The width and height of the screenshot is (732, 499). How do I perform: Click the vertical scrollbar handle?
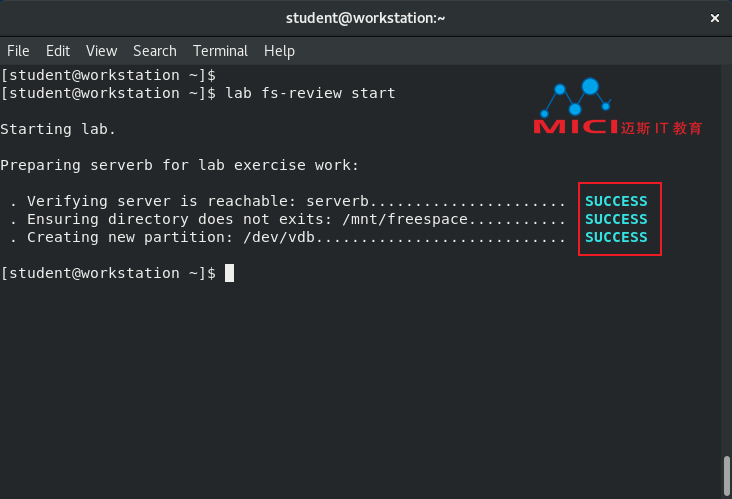click(726, 476)
